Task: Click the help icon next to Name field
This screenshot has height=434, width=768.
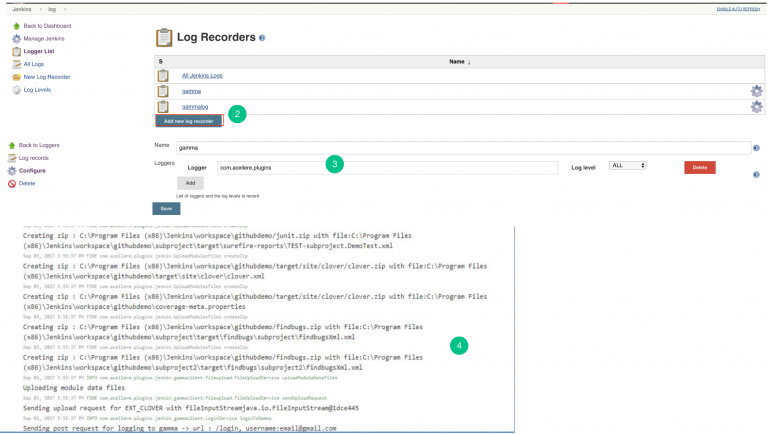Action: [756, 148]
